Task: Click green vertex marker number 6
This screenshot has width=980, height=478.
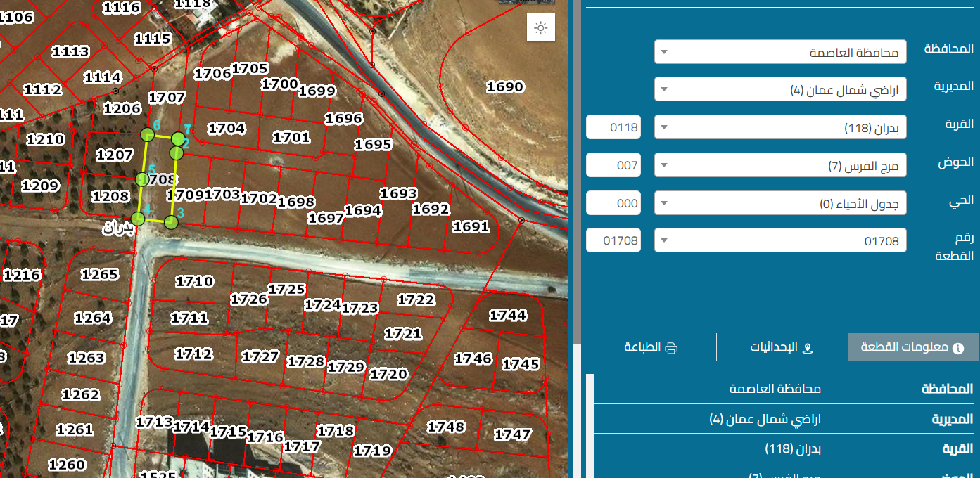Action: pos(147,134)
